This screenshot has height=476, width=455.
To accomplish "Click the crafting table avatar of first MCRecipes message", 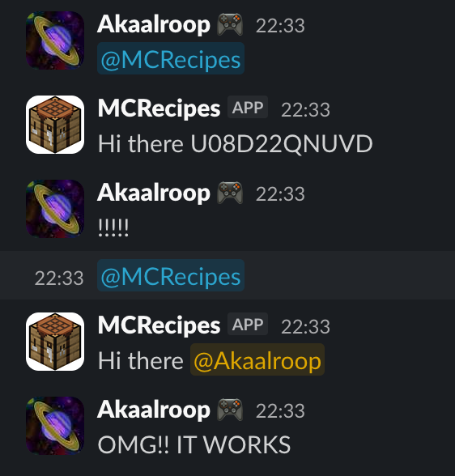I will pyautogui.click(x=55, y=125).
